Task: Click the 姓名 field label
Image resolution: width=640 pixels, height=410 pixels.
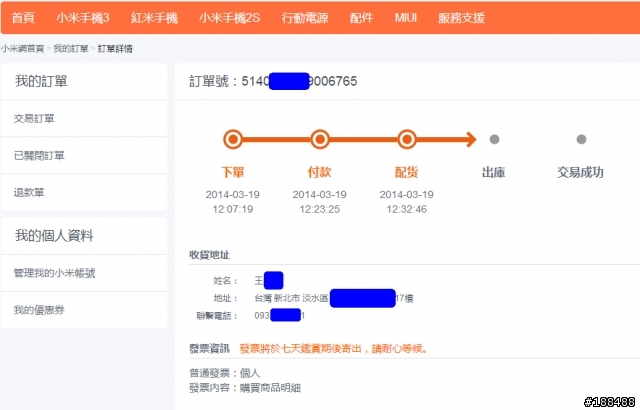Action: click(x=225, y=281)
